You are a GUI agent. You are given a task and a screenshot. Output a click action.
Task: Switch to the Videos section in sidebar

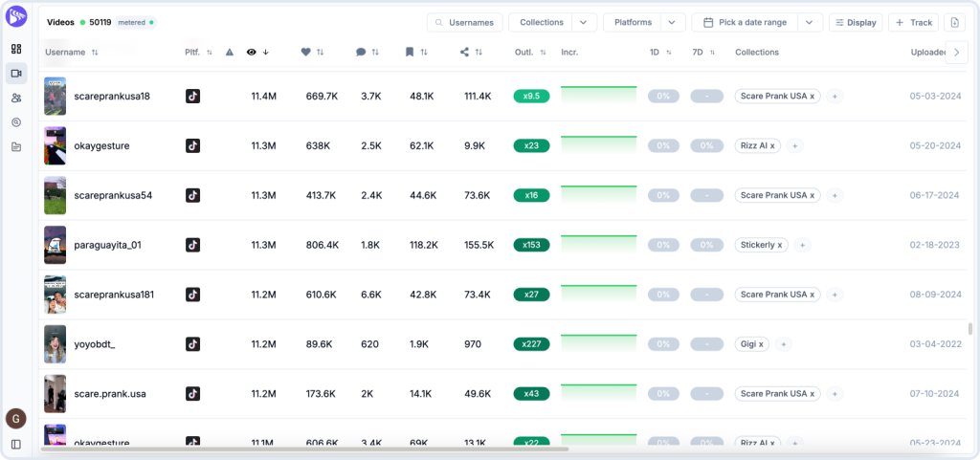tap(16, 74)
